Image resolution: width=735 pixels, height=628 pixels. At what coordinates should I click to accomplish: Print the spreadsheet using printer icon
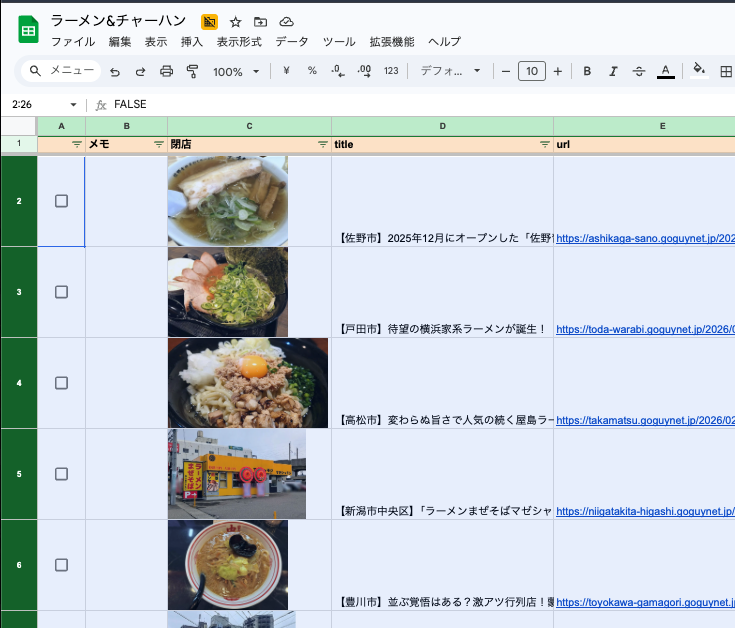[x=167, y=71]
